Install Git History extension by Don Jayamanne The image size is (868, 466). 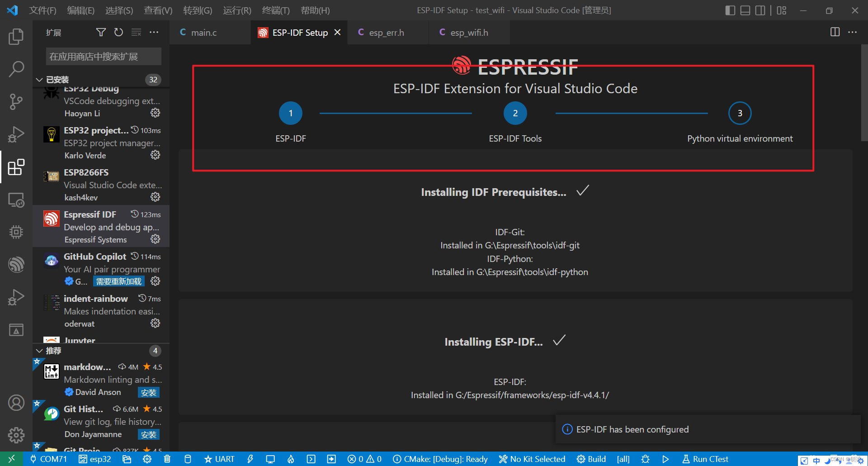click(x=148, y=434)
